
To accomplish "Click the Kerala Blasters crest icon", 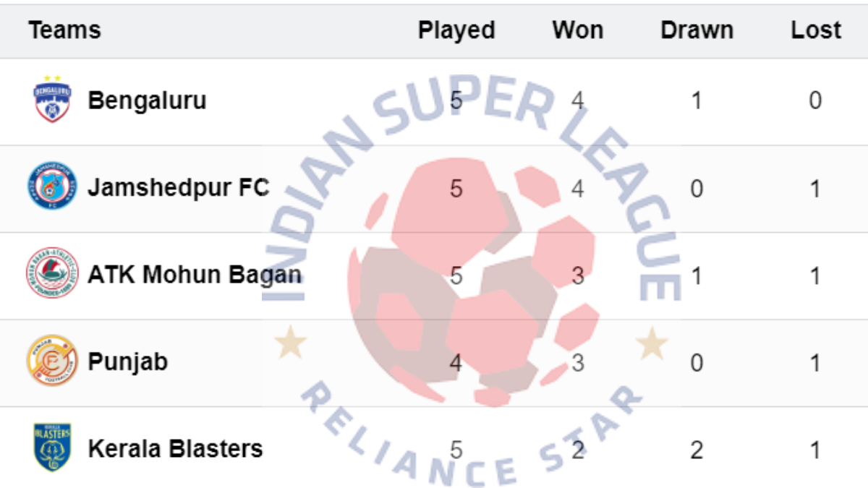I will [x=52, y=448].
